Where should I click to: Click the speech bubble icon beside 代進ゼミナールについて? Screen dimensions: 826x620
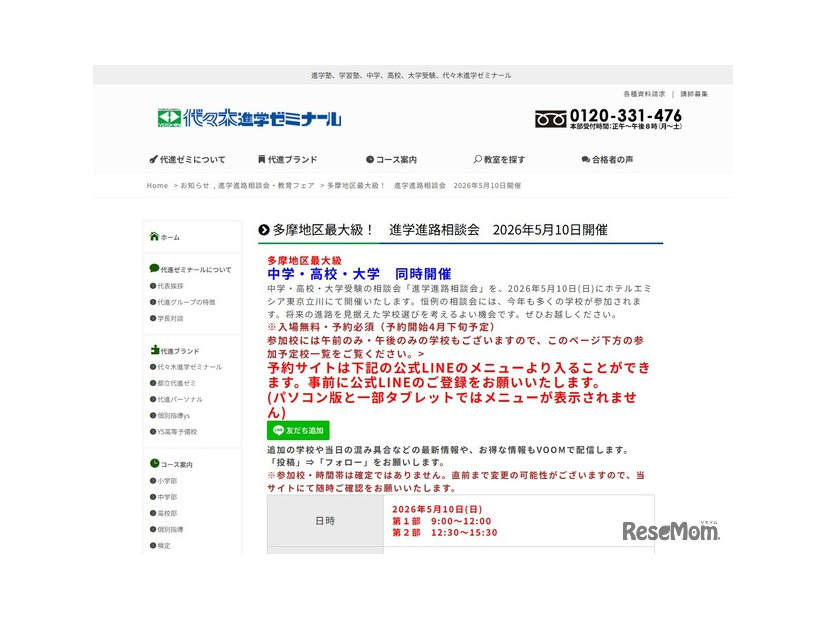coord(152,268)
